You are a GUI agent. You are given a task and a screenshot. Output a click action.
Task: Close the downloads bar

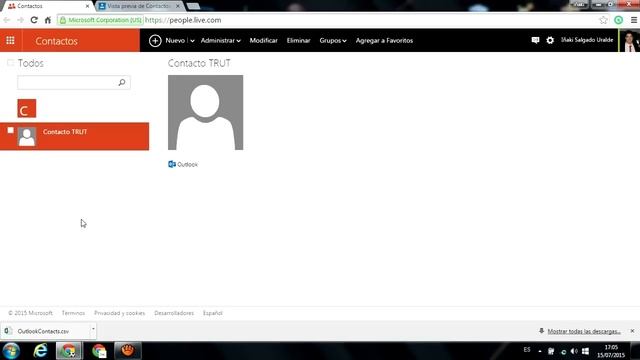coord(632,331)
